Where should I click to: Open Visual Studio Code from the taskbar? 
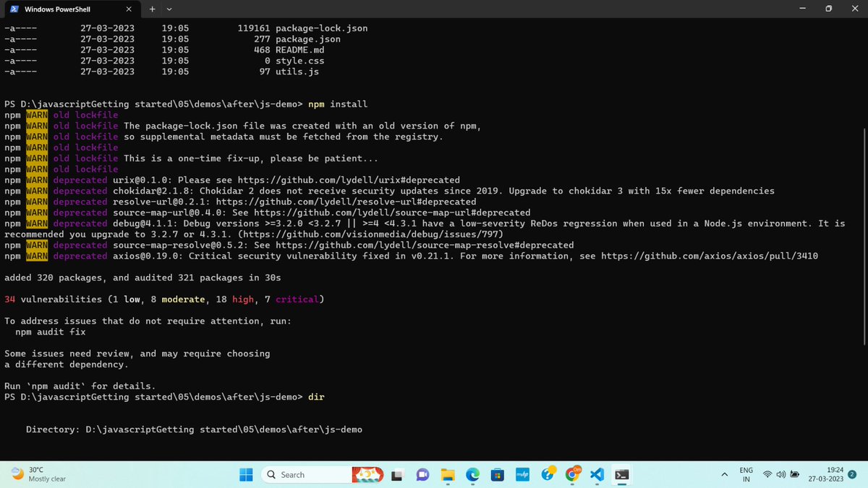tap(597, 474)
